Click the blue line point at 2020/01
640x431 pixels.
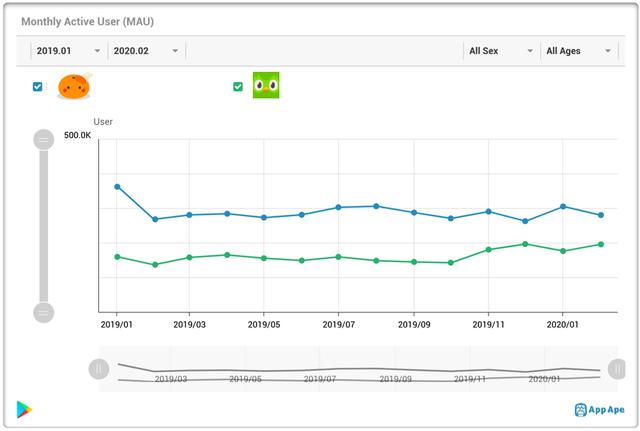tap(563, 207)
